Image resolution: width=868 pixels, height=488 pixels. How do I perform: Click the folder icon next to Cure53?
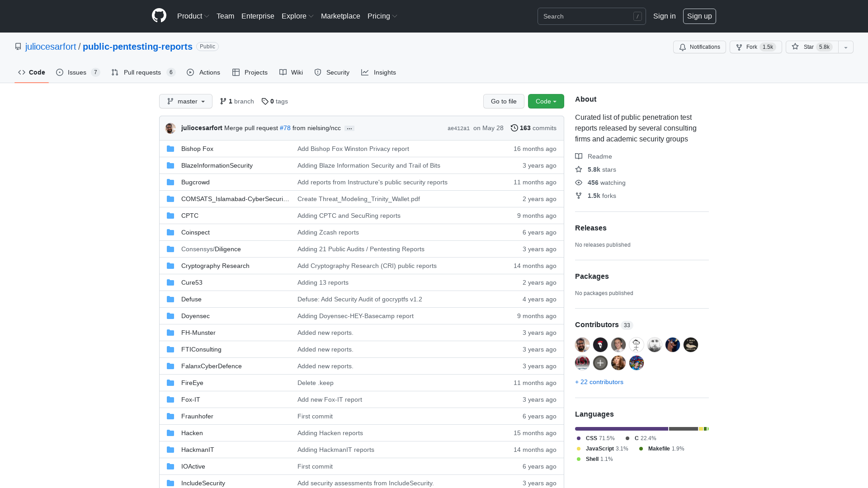(170, 282)
